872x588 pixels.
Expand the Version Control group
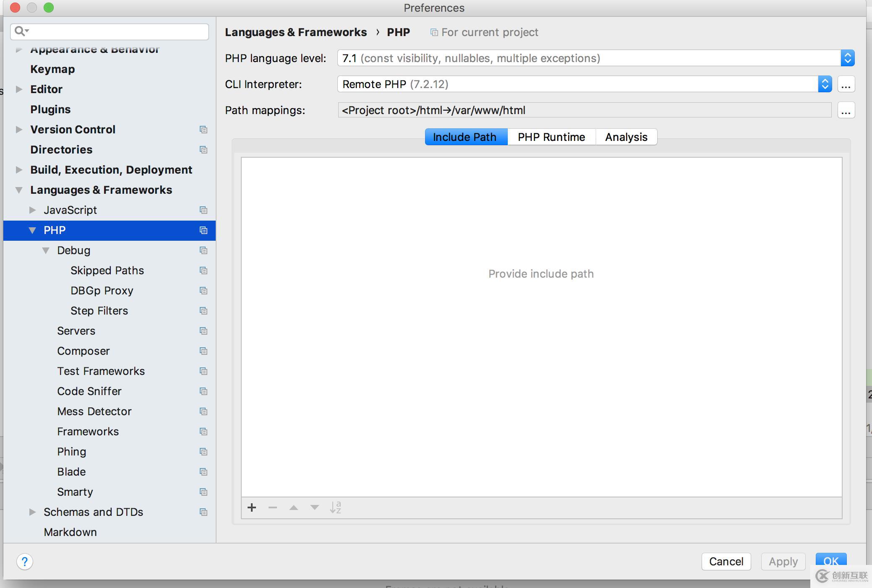(x=19, y=129)
